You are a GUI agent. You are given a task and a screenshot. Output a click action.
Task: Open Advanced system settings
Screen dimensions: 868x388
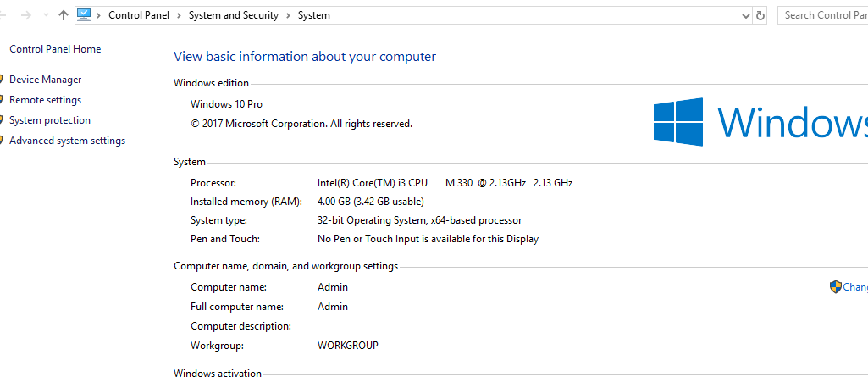click(x=68, y=141)
